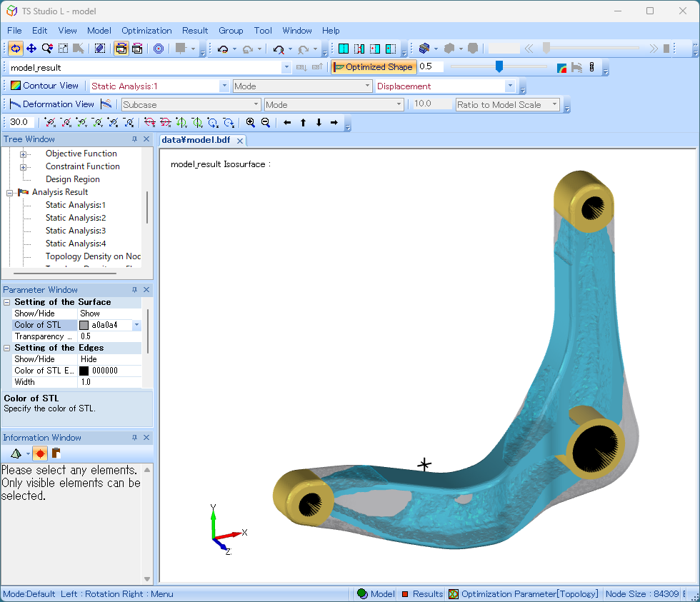Activate the zoom magnifier tool in top toolbar

(x=47, y=48)
